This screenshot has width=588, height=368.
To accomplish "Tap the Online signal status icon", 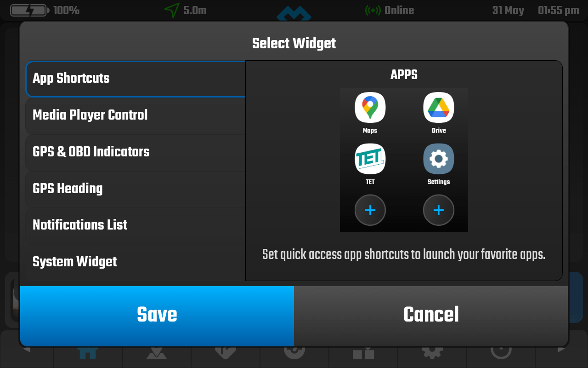I will click(x=373, y=10).
